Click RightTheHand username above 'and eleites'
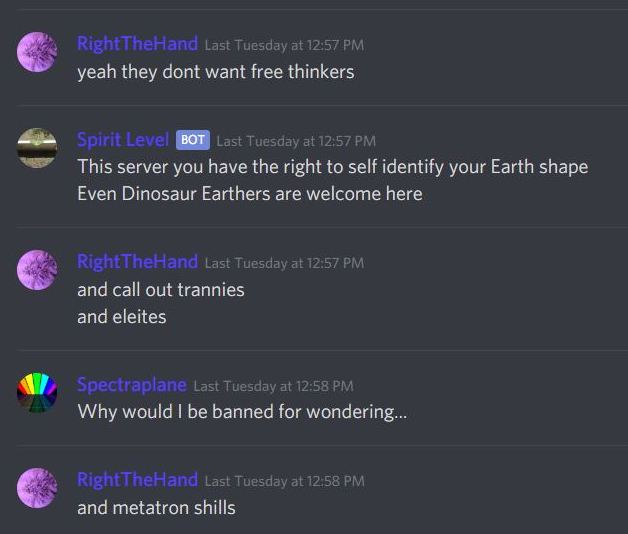This screenshot has height=534, width=628. tap(137, 262)
